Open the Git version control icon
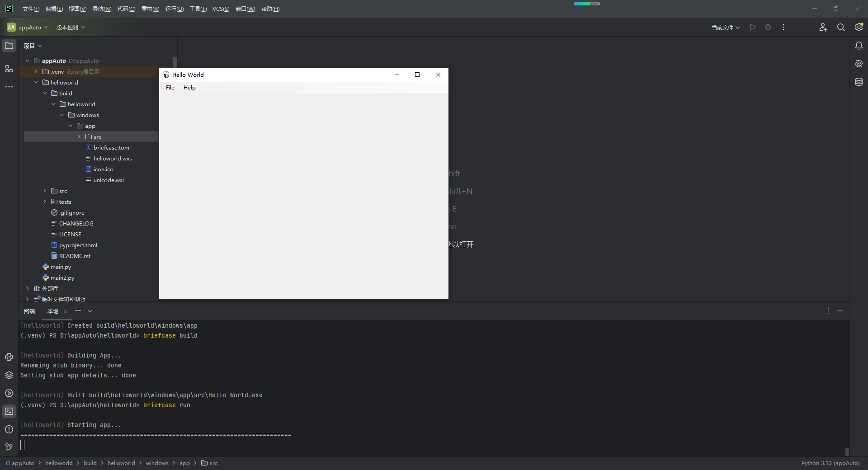868x470 pixels. point(9,447)
